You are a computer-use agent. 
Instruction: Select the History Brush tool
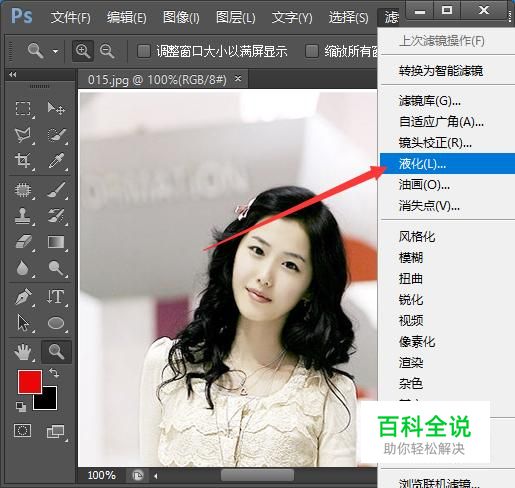pos(56,216)
